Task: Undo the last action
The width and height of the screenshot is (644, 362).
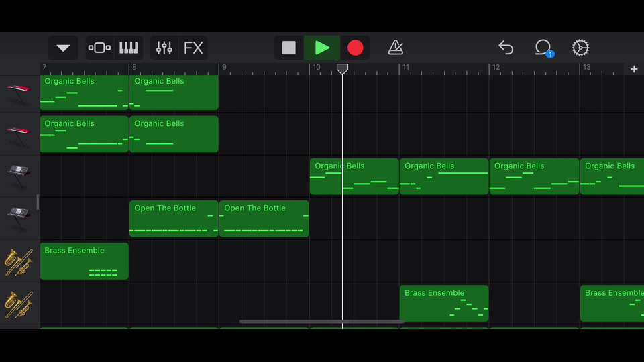Action: point(506,48)
